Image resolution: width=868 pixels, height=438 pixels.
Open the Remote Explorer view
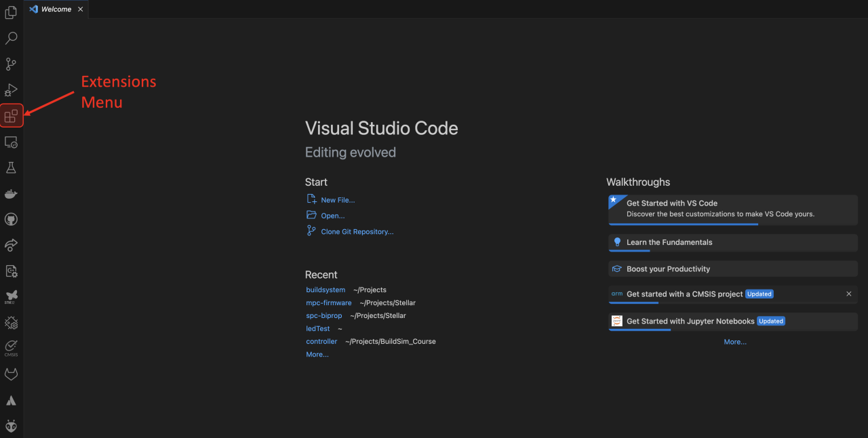point(11,142)
